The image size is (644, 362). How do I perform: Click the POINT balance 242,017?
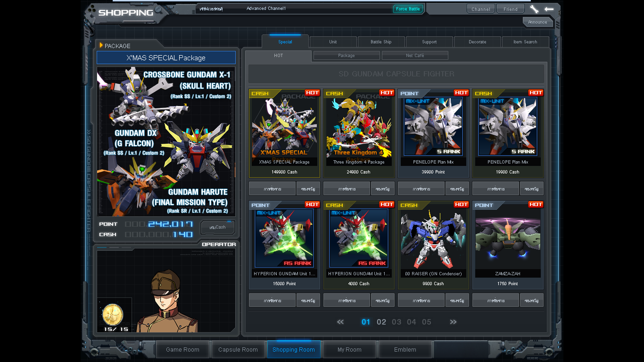tap(159, 224)
